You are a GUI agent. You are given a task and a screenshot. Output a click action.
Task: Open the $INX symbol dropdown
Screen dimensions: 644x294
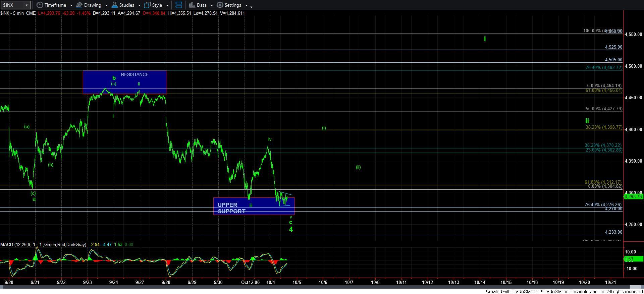point(27,5)
